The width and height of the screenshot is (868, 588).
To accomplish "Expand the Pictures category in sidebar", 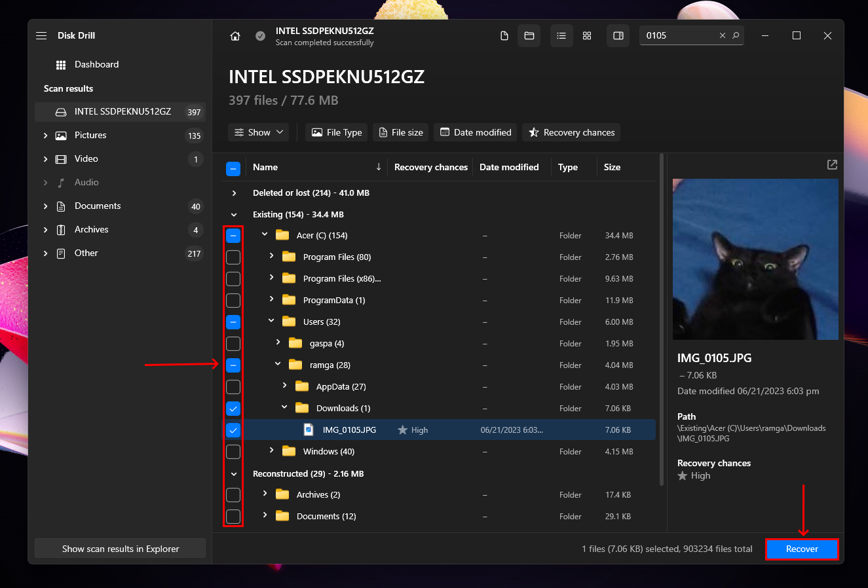I will pos(45,136).
